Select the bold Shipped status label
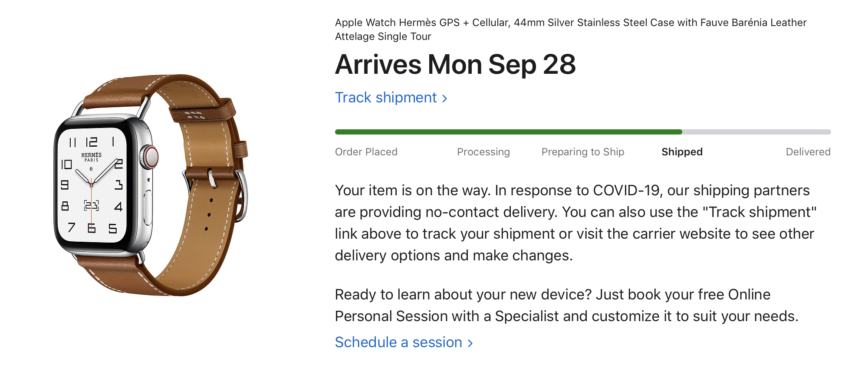Image resolution: width=868 pixels, height=368 pixels. click(682, 152)
